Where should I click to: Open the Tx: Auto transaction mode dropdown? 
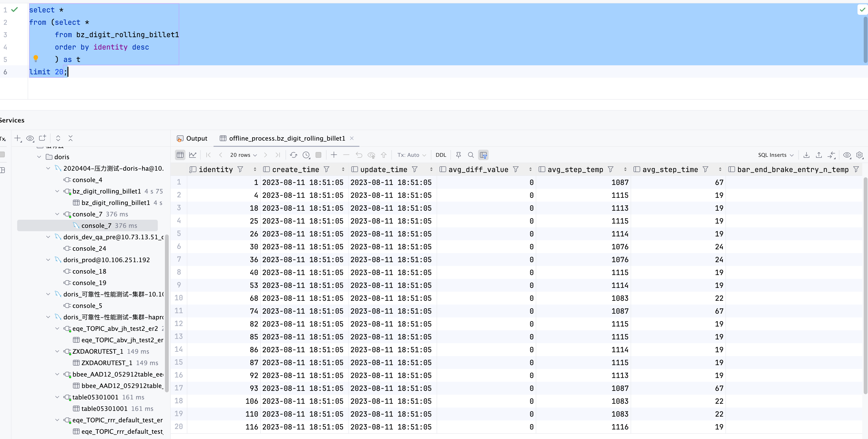click(412, 155)
